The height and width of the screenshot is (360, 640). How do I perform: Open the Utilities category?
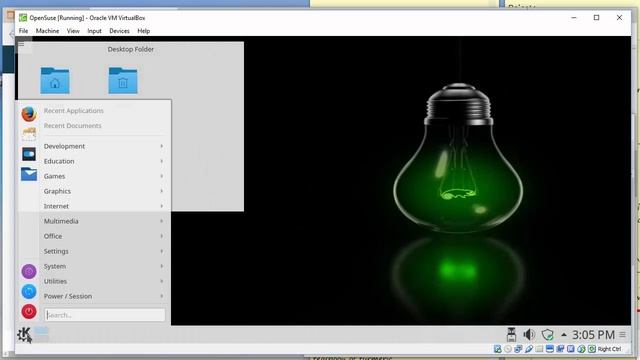pos(104,281)
